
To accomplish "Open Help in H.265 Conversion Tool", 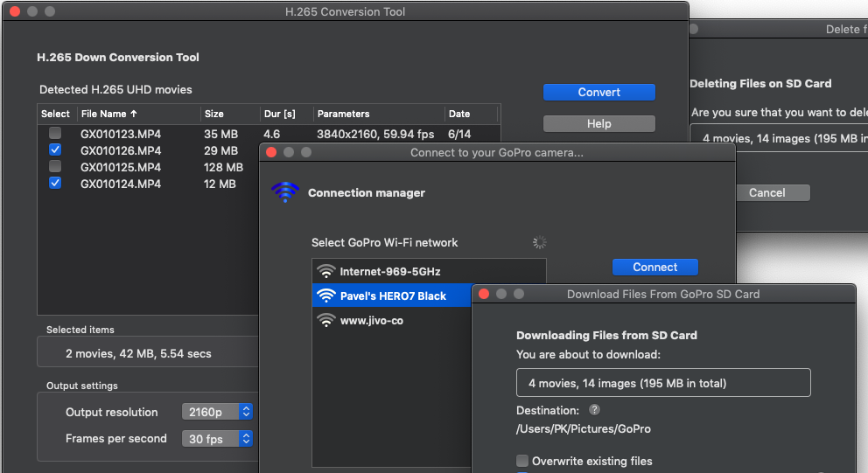I will pyautogui.click(x=599, y=124).
